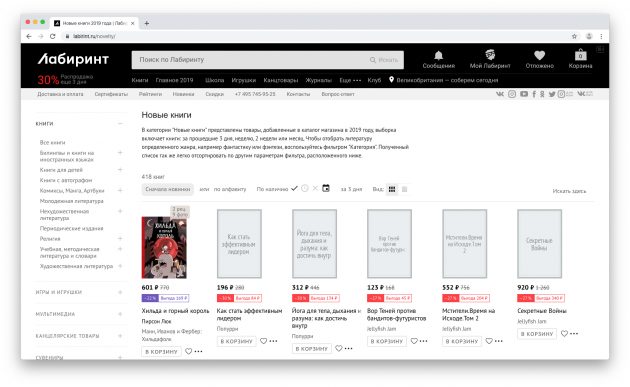The width and height of the screenshot is (630, 387).
Task: Bookmark page with star icon in address bar
Action: (x=574, y=36)
